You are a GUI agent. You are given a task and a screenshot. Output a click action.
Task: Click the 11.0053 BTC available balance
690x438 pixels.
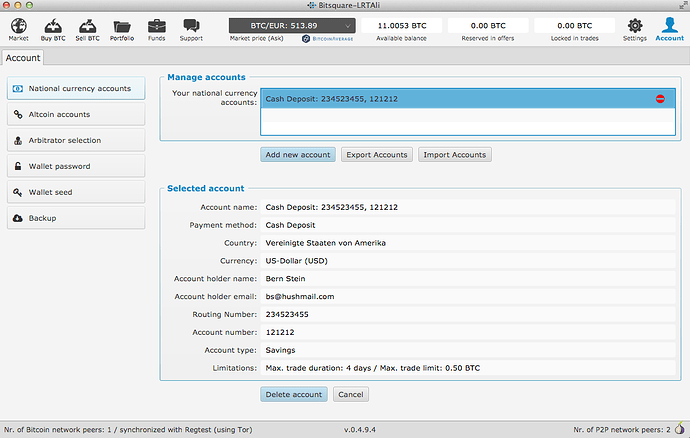pos(401,26)
